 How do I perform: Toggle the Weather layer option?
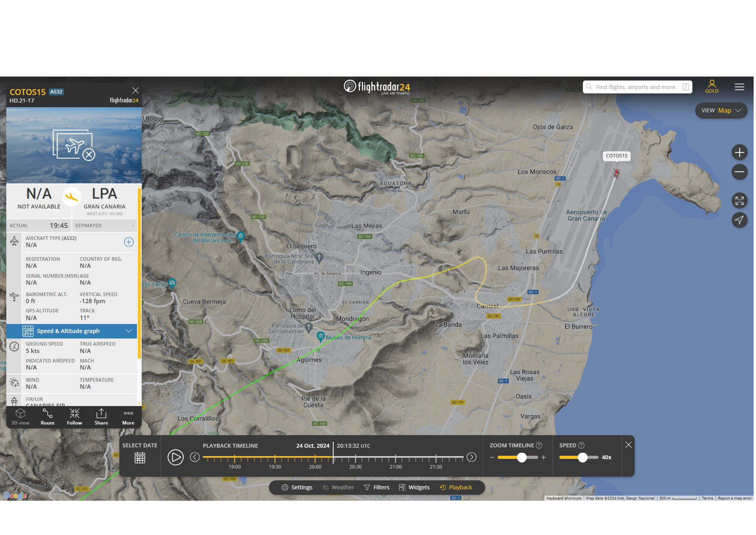[x=338, y=488]
